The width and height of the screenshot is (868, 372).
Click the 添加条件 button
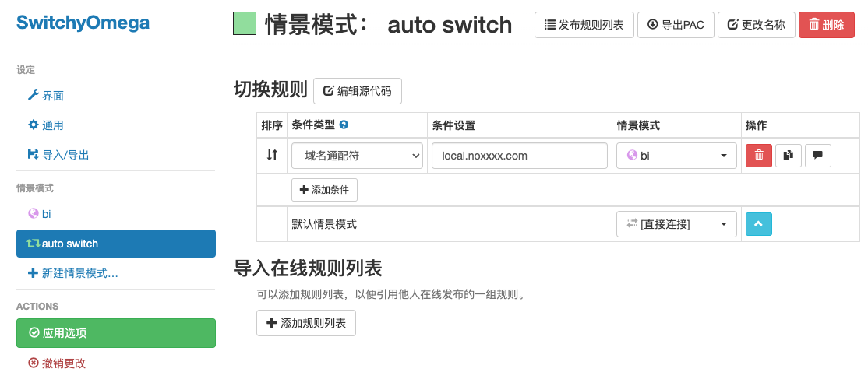click(x=324, y=190)
